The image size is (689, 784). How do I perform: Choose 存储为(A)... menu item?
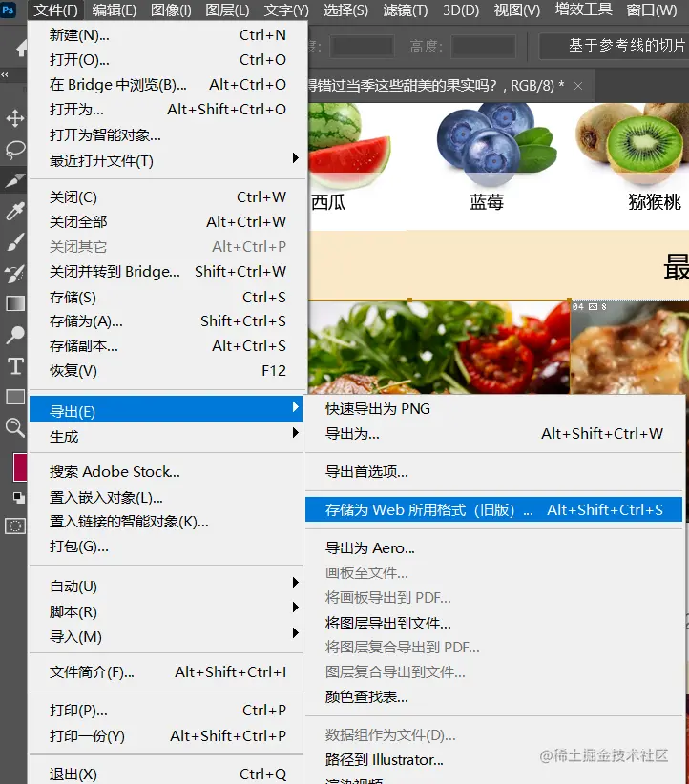(x=168, y=321)
